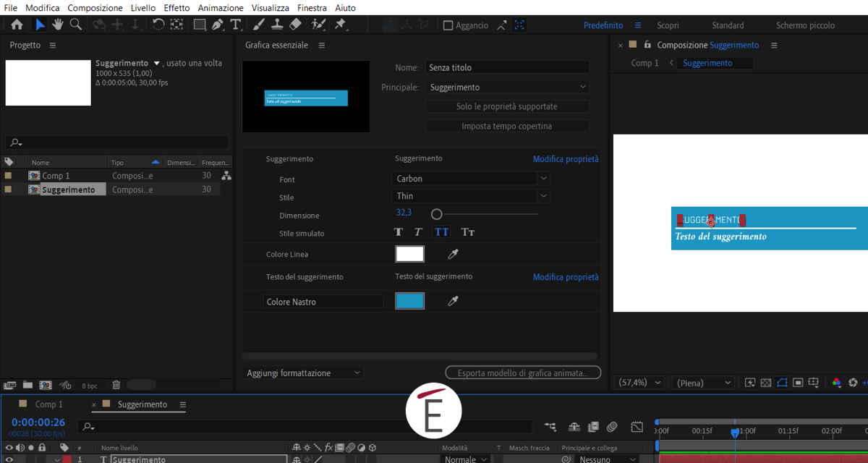The height and width of the screenshot is (463, 868).
Task: Open the Composizione menu
Action: 95,7
